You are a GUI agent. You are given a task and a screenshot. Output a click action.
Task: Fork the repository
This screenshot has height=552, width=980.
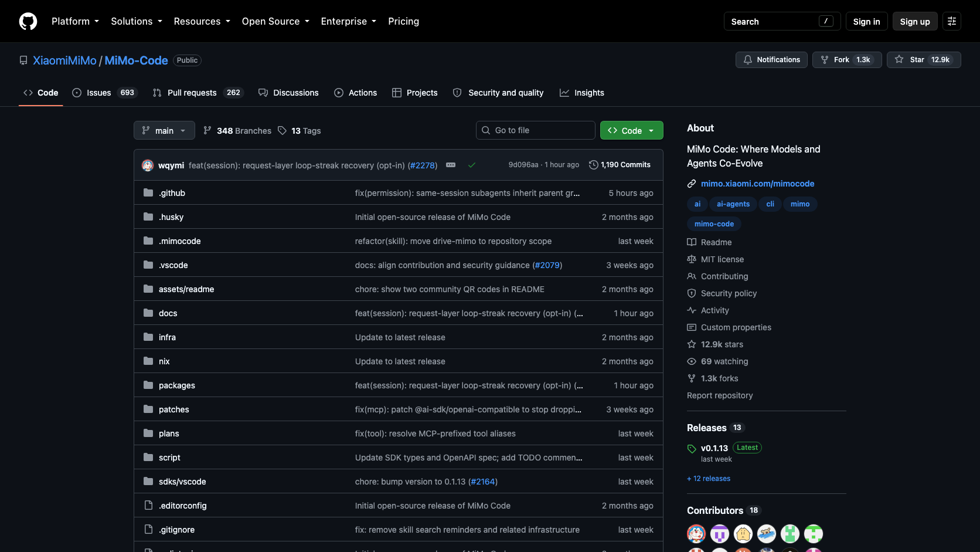click(847, 60)
